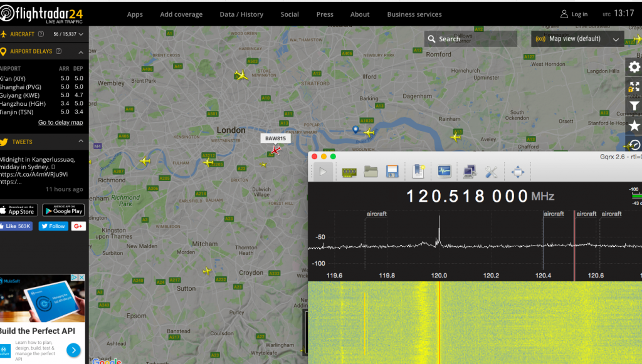Click the save settings floppy disk icon
The width and height of the screenshot is (642, 364).
coord(392,171)
